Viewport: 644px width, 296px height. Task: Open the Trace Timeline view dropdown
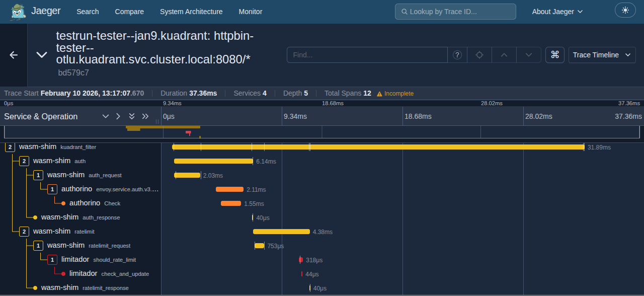(602, 55)
